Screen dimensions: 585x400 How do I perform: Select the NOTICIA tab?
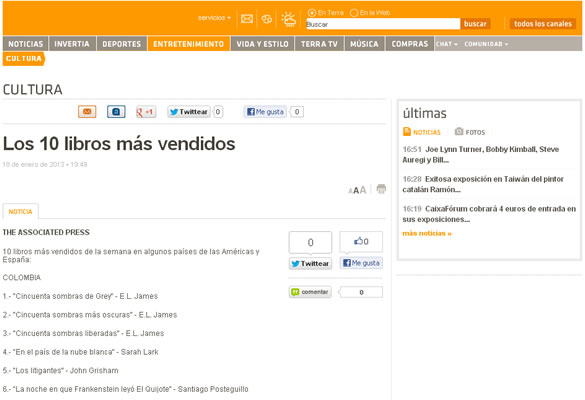click(20, 212)
